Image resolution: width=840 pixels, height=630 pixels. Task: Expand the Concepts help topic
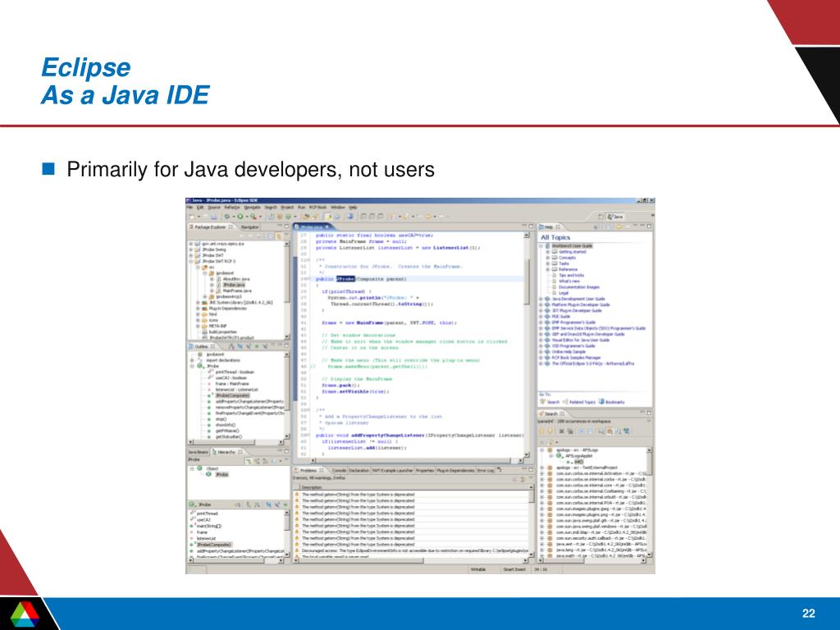(547, 257)
